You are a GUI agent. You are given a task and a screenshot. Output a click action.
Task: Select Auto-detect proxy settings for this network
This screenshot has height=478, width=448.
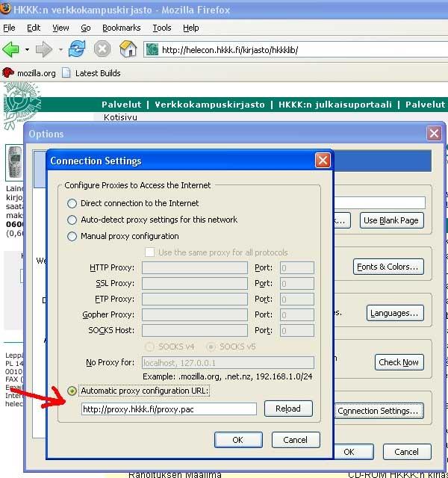[x=72, y=220]
